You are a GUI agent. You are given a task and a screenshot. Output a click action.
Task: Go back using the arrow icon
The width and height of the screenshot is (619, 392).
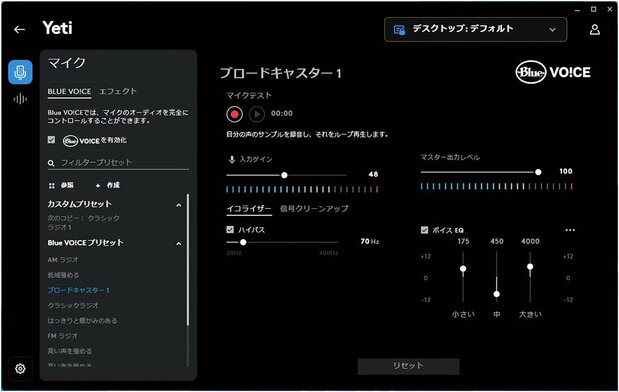coord(19,30)
